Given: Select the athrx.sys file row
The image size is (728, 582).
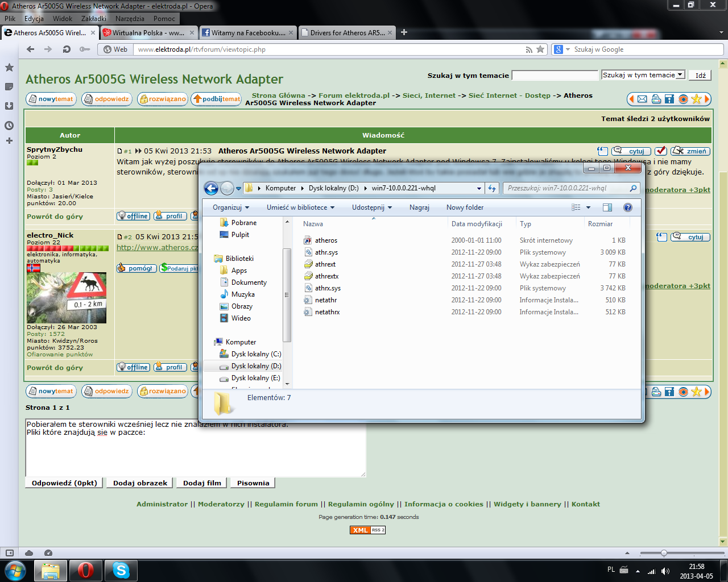Looking at the screenshot, I should (464, 288).
